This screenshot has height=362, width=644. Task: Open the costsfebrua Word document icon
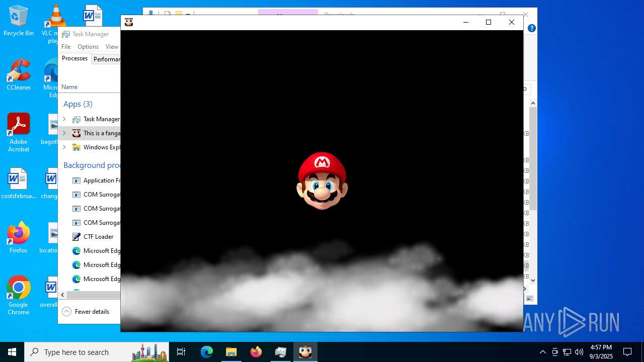pyautogui.click(x=19, y=184)
